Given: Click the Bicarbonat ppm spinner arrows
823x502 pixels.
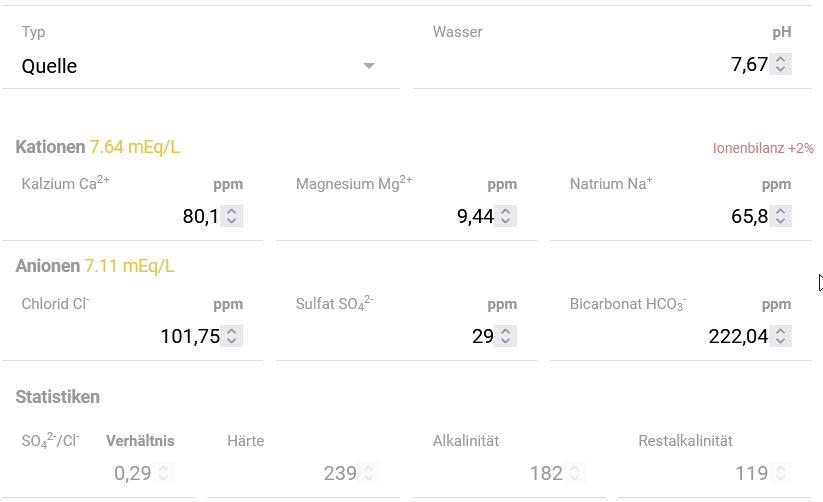Looking at the screenshot, I should coord(781,336).
